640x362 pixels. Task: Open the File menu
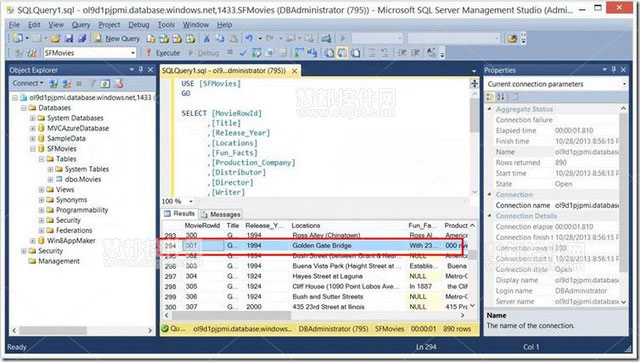[x=14, y=25]
